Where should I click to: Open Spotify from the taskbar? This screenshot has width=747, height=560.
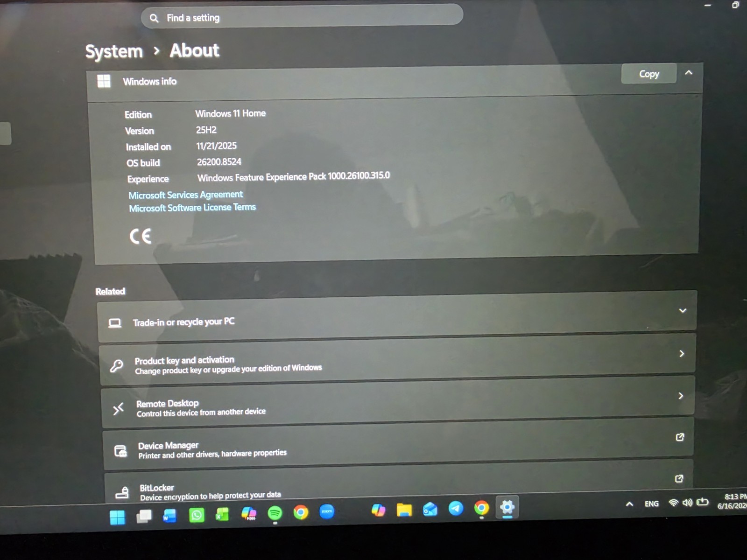pyautogui.click(x=275, y=513)
